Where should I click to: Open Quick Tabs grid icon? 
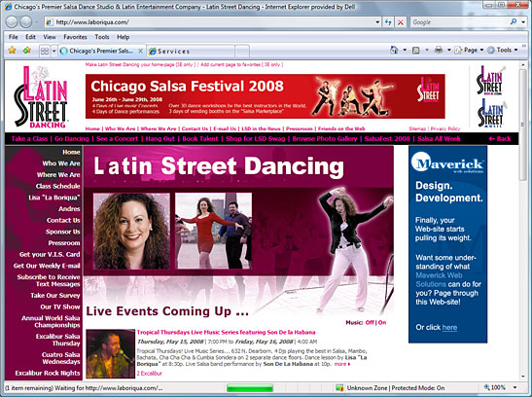tap(45, 52)
